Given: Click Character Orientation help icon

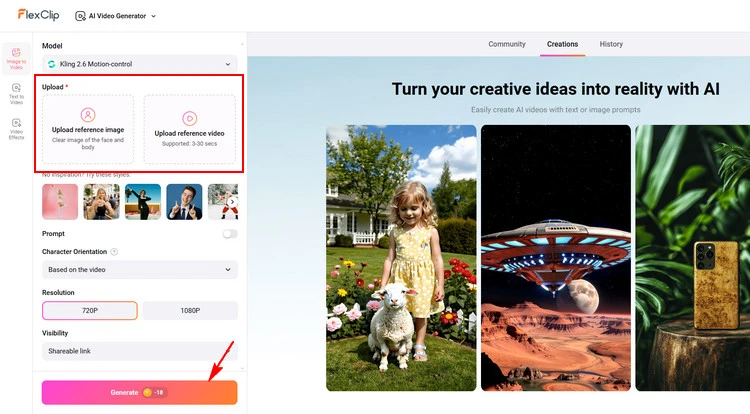Looking at the screenshot, I should click(x=114, y=252).
